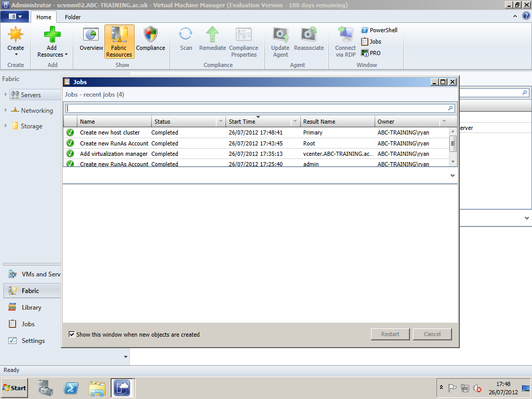Click the Update Agent icon
532x399 pixels.
[280, 34]
